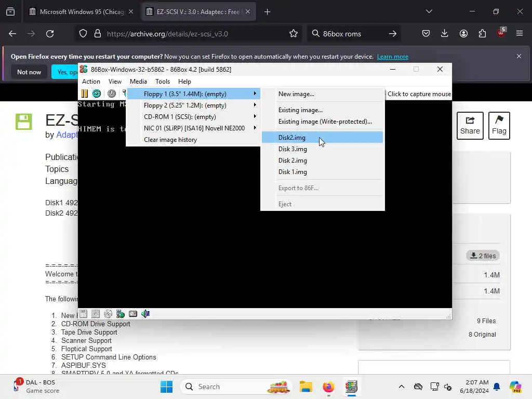Open Copilot preview icon in taskbar
532x399 pixels.
click(x=515, y=387)
